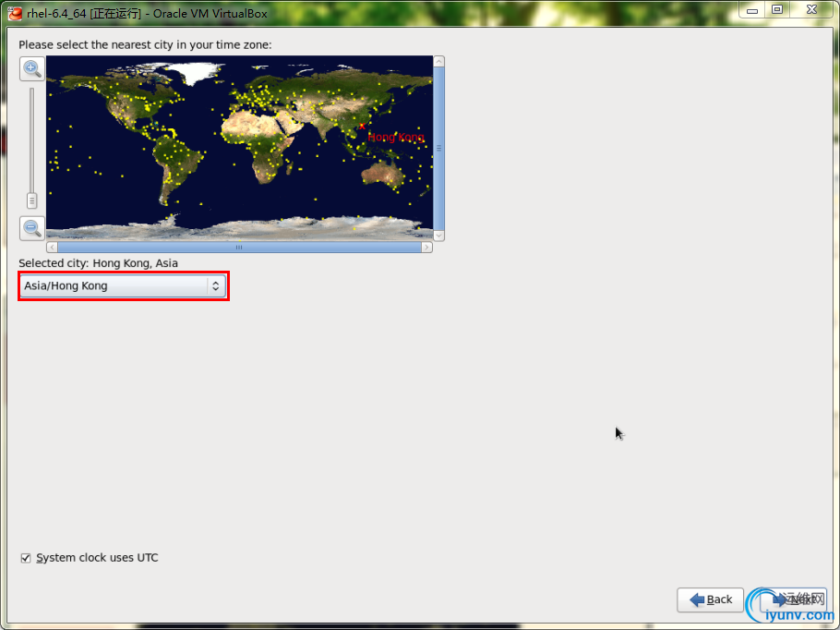
Task: Click the map zoom slider handle
Action: [x=31, y=200]
